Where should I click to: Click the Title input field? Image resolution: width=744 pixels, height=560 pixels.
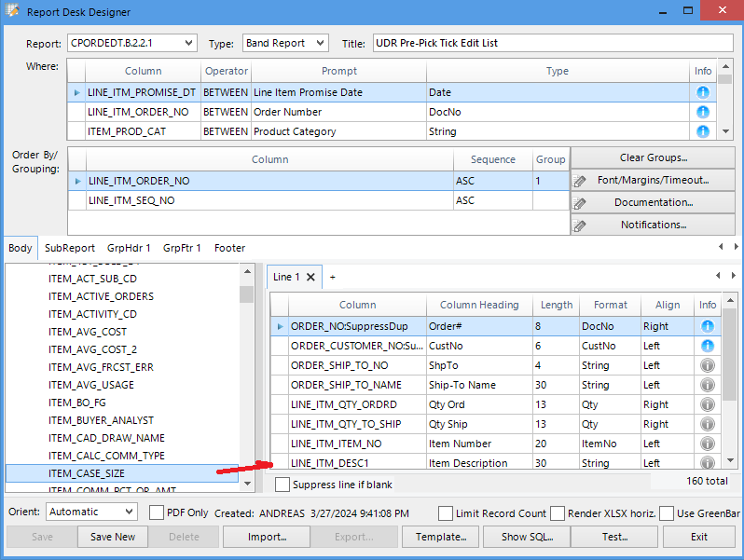pyautogui.click(x=553, y=43)
